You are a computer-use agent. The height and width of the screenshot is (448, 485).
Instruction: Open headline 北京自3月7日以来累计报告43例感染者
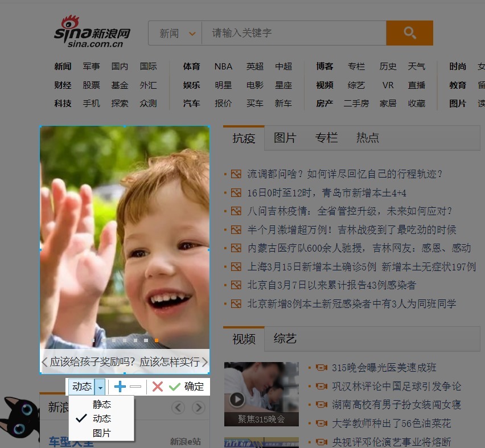coord(331,285)
